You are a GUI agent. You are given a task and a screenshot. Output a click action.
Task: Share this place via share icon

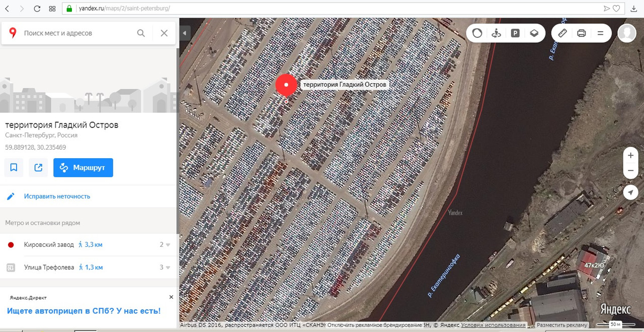[38, 168]
